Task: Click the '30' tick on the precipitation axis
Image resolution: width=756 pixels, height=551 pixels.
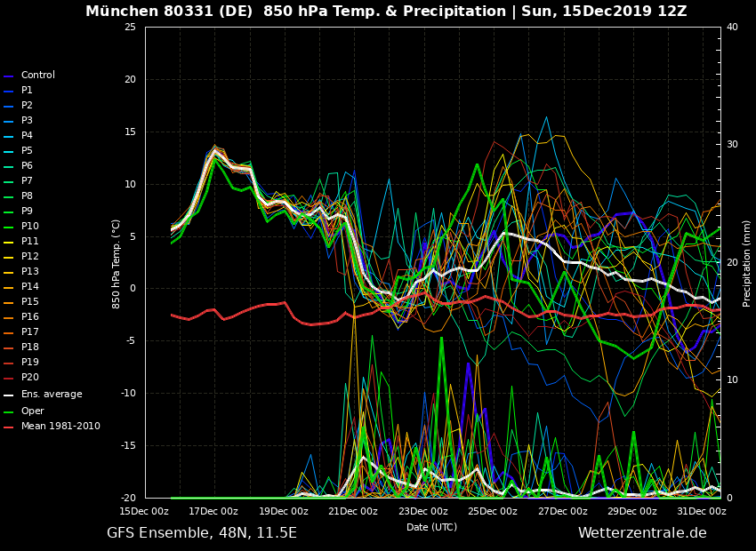Action: pos(732,145)
